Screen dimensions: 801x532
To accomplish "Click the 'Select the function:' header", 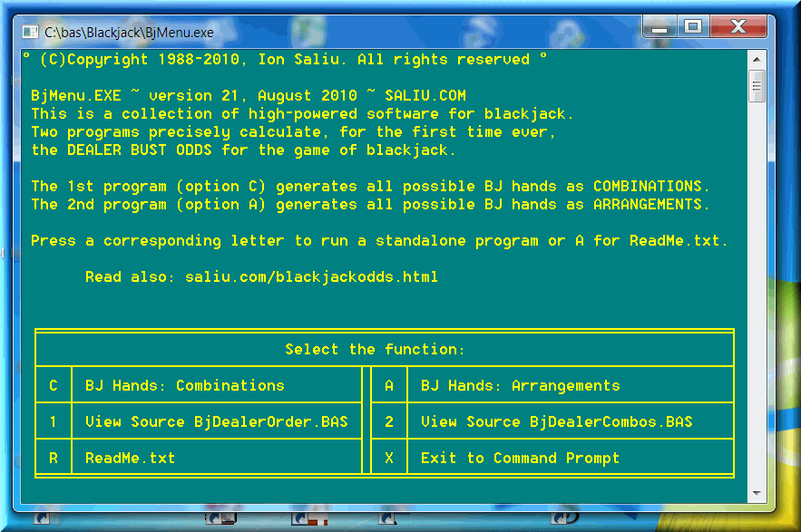I will pos(375,349).
